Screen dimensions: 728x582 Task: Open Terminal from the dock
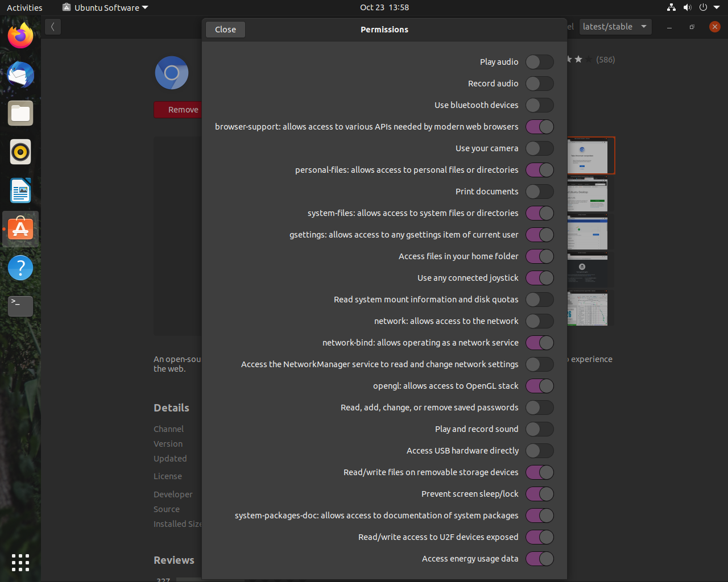(x=20, y=306)
